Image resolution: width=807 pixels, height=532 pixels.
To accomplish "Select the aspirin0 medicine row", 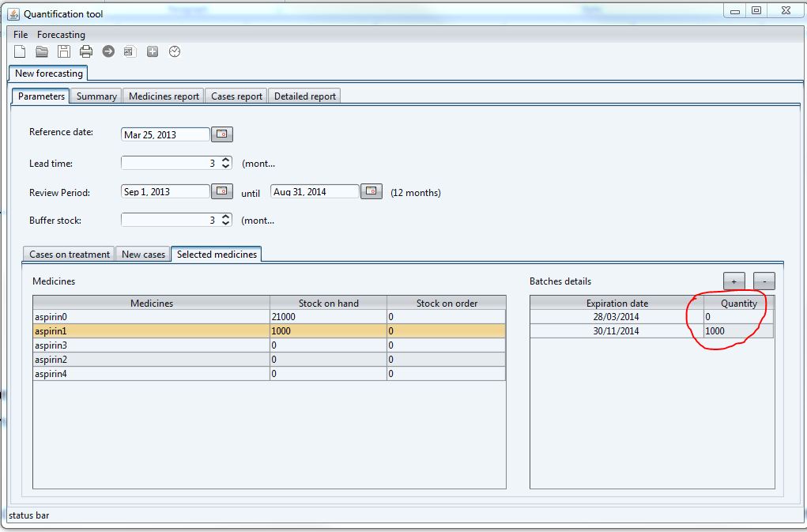I will click(x=270, y=317).
